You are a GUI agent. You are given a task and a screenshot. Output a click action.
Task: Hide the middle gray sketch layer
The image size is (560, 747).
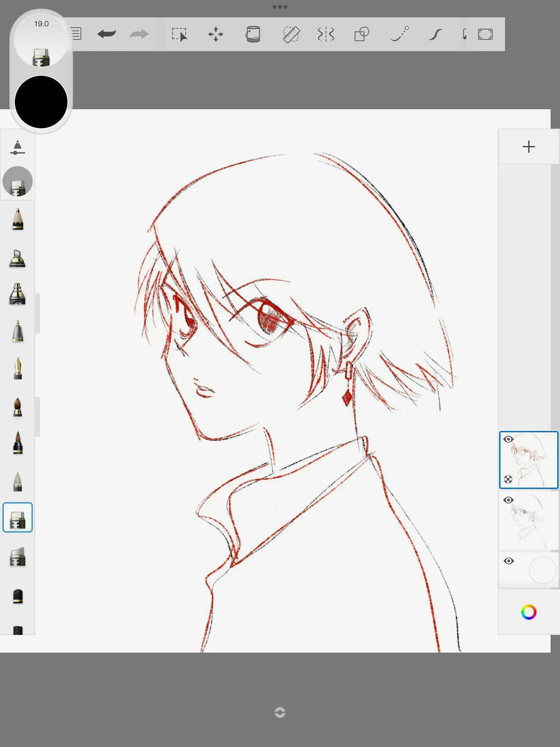click(x=508, y=500)
